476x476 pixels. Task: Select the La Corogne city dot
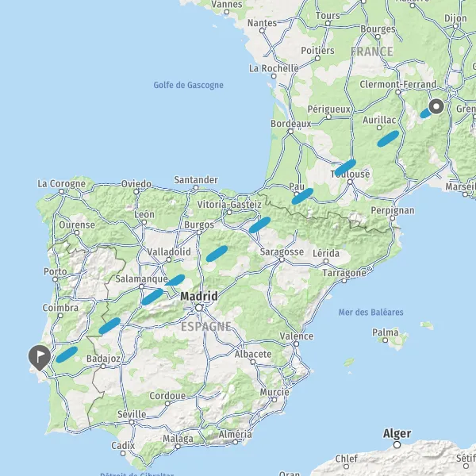pos(61,191)
